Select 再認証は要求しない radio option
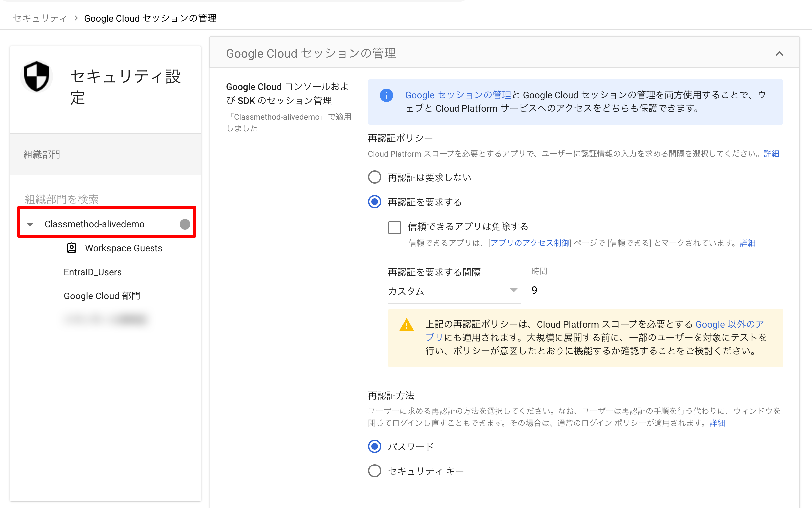This screenshot has height=508, width=812. tap(374, 177)
